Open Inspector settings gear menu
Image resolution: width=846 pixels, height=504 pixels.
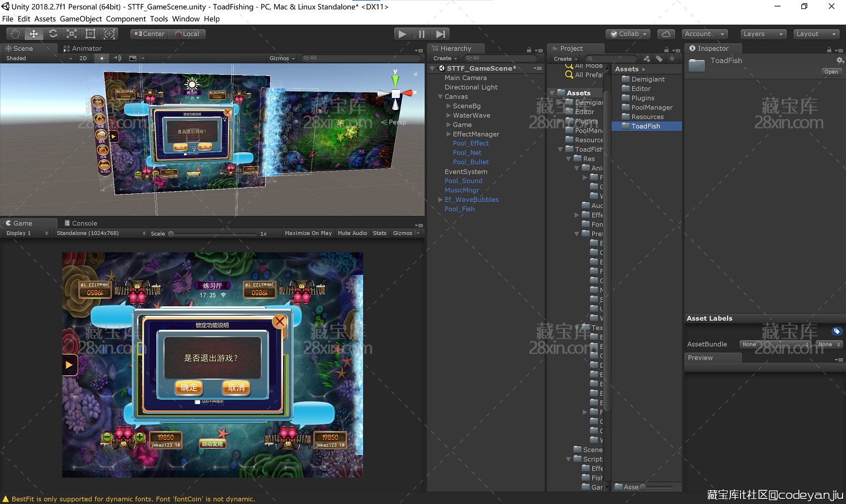(x=839, y=60)
